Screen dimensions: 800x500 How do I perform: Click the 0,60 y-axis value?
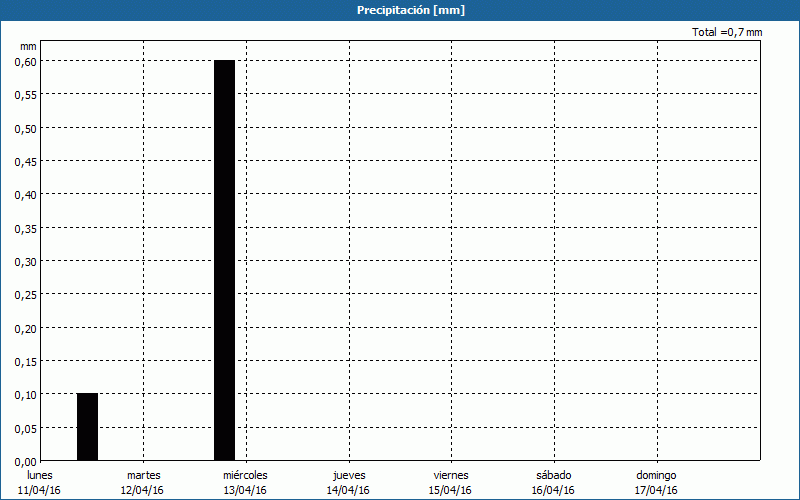click(x=25, y=61)
